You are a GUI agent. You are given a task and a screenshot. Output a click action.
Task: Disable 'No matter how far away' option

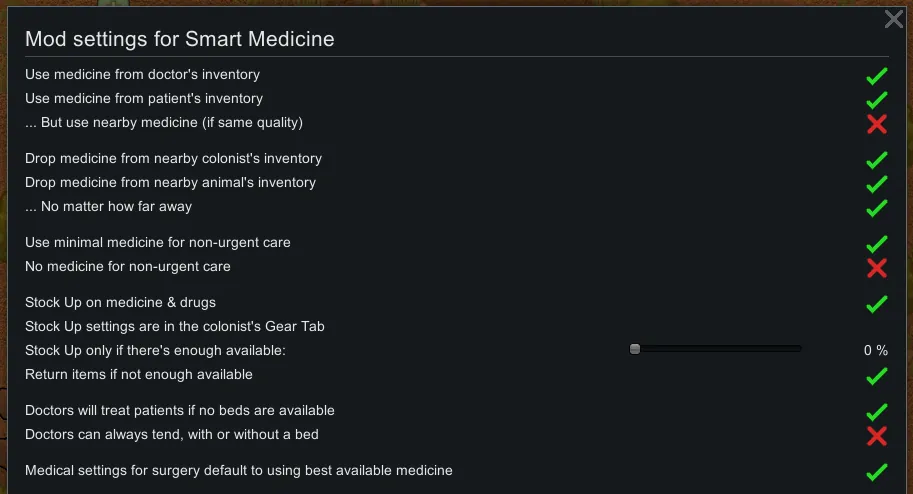tap(876, 207)
